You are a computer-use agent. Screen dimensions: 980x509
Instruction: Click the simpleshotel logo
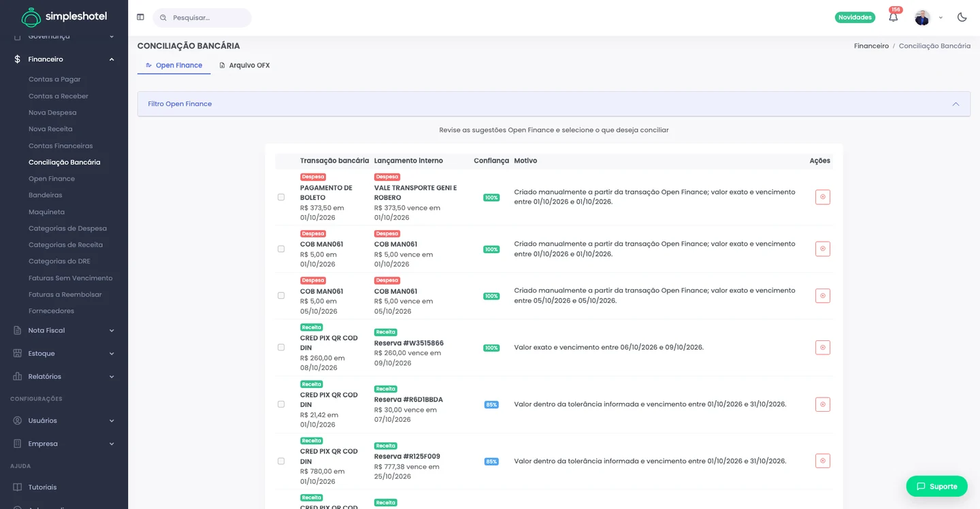64,17
